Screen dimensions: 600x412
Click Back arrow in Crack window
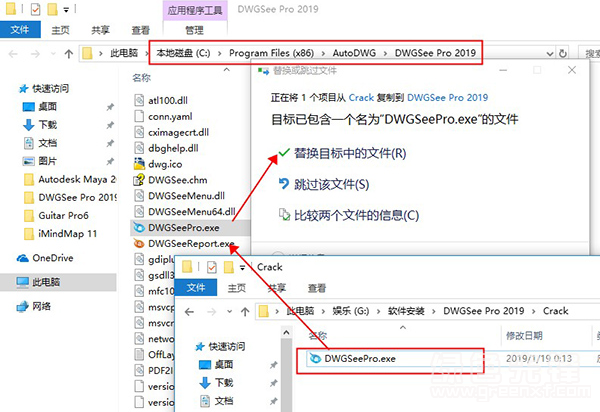tap(189, 312)
